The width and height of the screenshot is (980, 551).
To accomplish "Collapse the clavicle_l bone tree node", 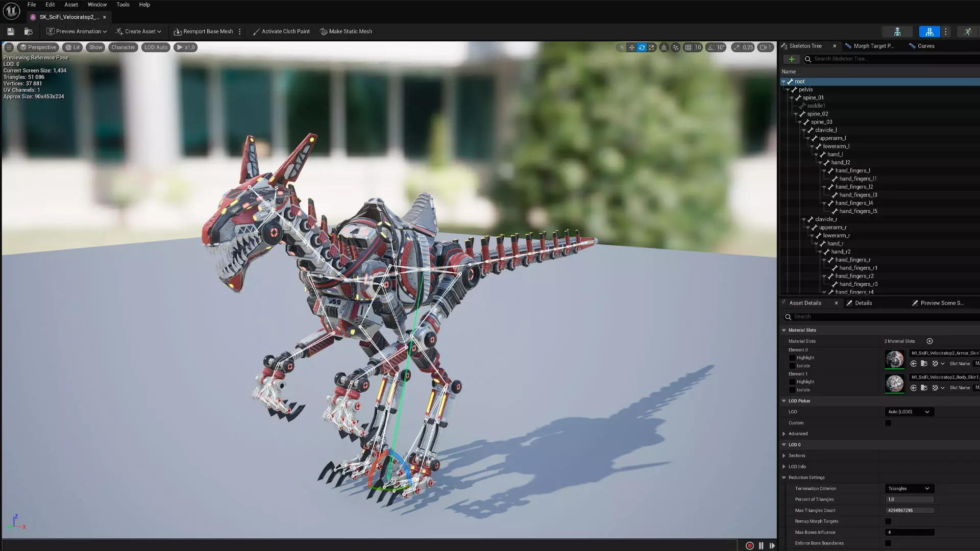I will coord(804,130).
